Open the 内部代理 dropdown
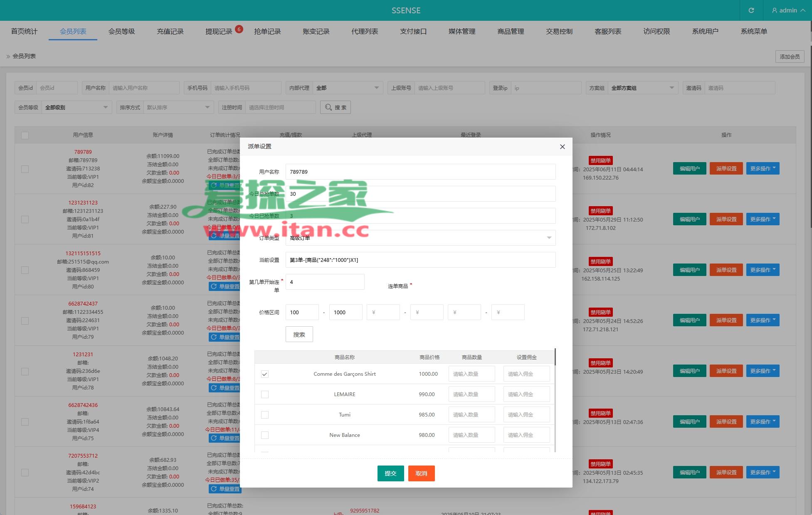 tap(348, 88)
